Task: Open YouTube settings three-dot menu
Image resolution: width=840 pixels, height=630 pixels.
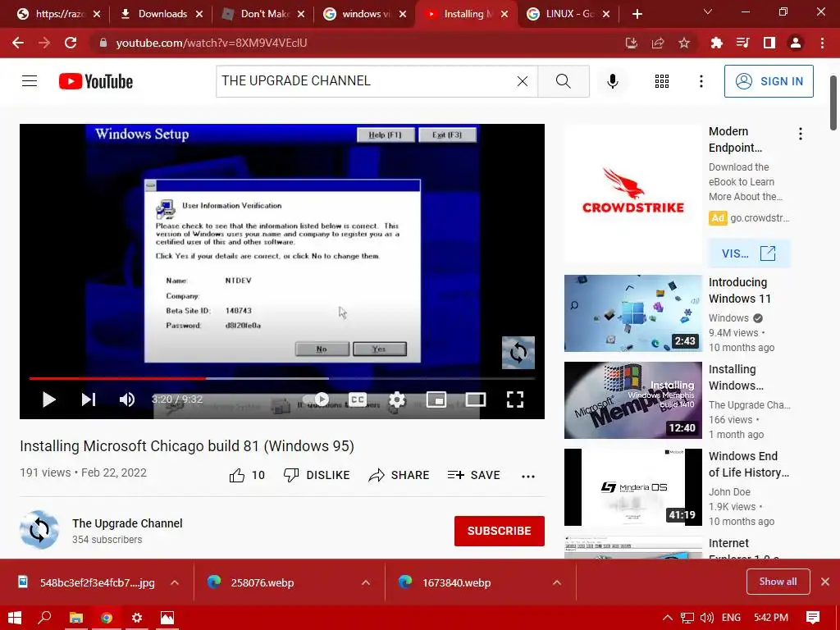Action: tap(701, 81)
